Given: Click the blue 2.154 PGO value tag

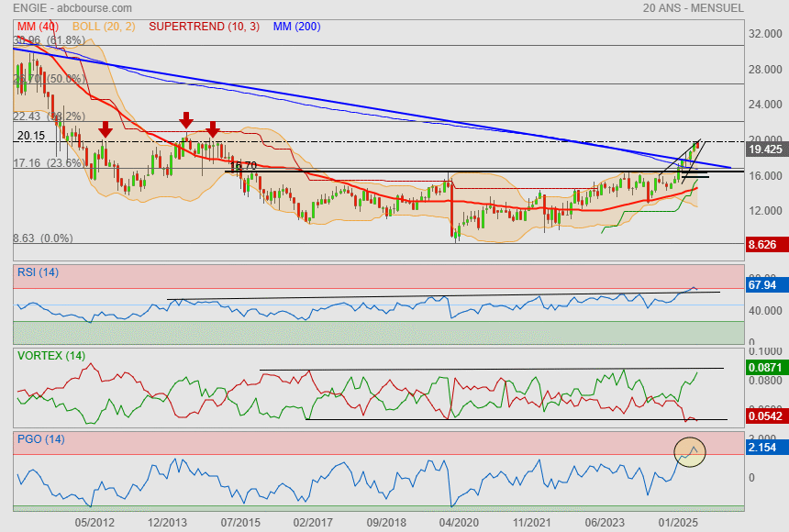Looking at the screenshot, I should pyautogui.click(x=764, y=446).
